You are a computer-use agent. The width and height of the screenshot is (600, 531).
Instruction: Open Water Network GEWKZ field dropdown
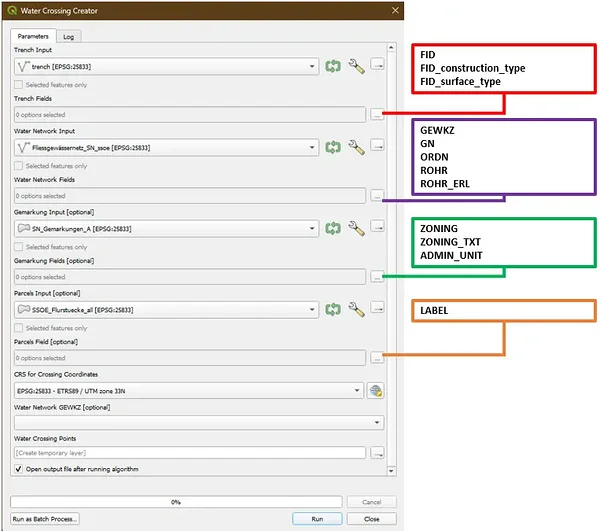coord(199,422)
